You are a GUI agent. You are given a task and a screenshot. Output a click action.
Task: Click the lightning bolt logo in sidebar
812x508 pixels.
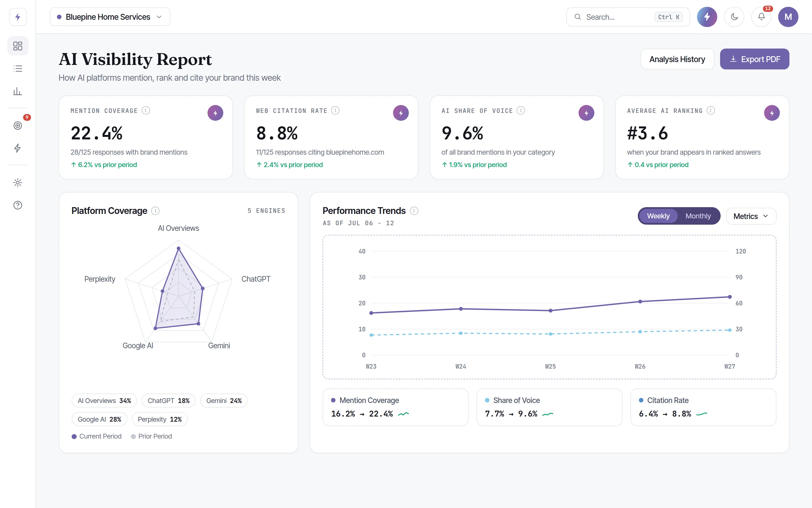(18, 17)
